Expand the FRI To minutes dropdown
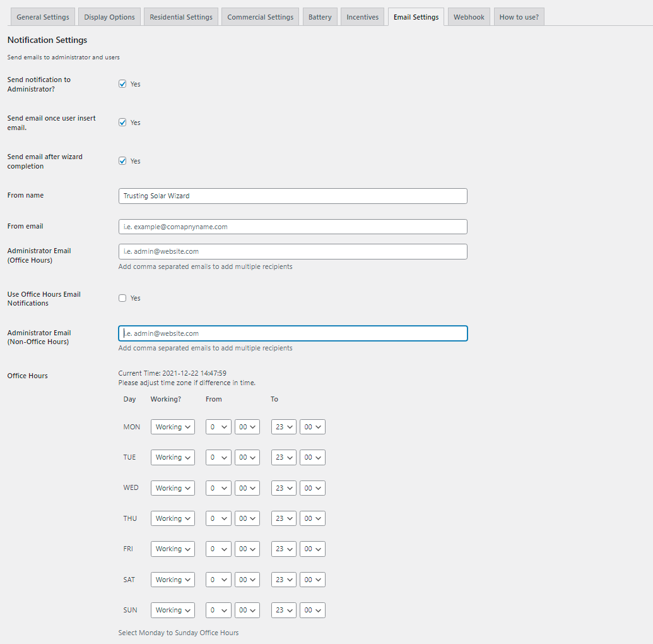 [312, 549]
